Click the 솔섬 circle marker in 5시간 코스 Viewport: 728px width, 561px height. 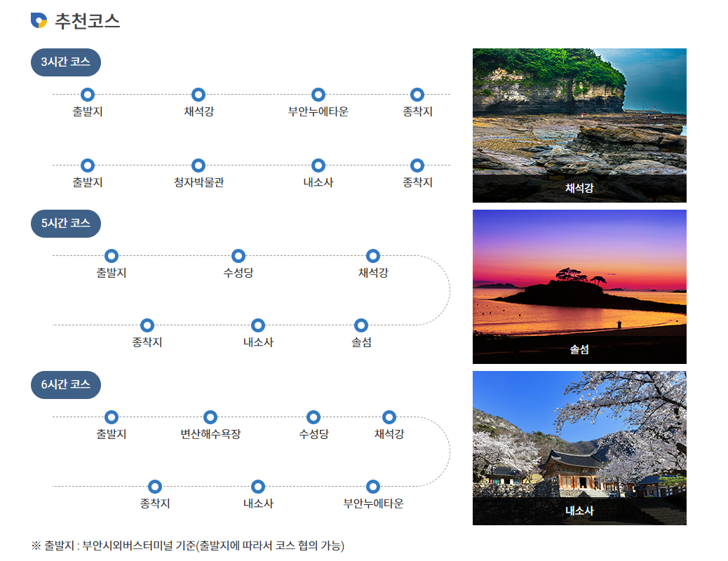point(361,325)
